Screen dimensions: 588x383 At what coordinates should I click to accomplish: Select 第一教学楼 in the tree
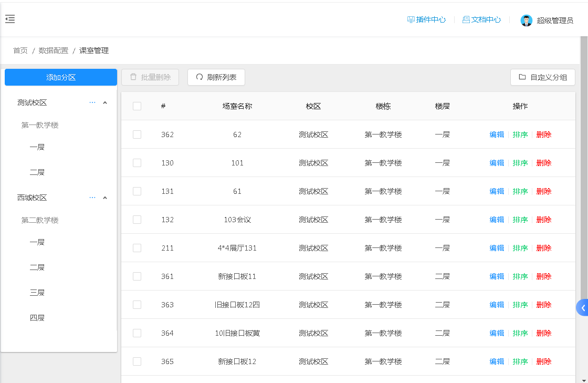coord(40,125)
